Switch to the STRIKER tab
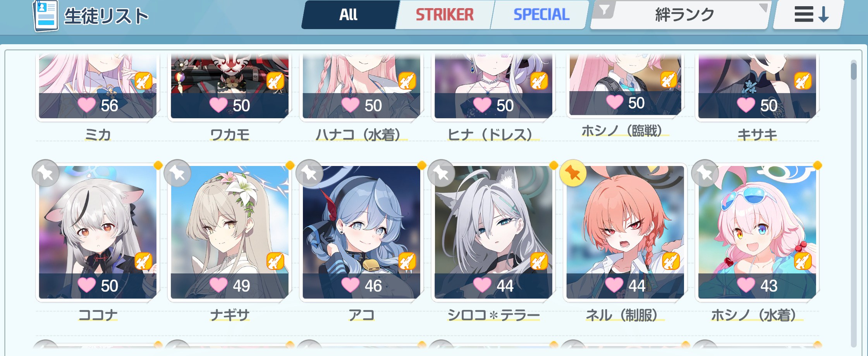The height and width of the screenshot is (356, 868). pyautogui.click(x=445, y=15)
